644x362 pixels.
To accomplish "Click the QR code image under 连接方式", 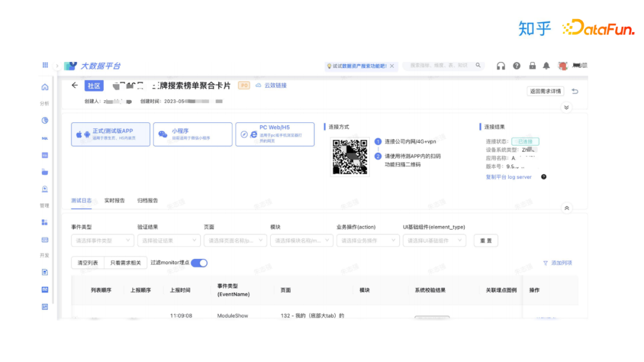I will click(349, 156).
